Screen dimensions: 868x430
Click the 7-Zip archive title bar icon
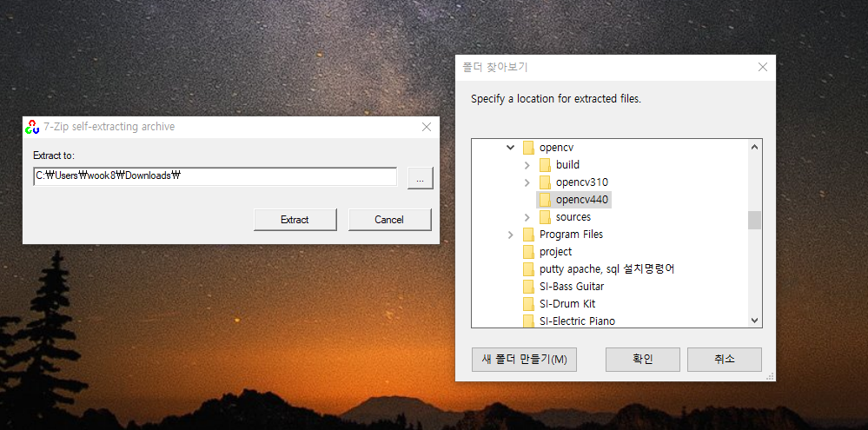pyautogui.click(x=32, y=127)
